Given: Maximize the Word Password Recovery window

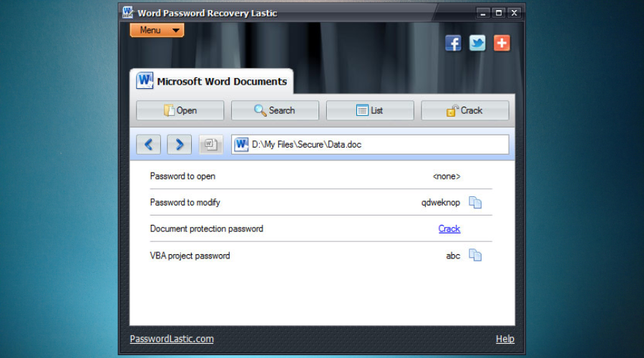Looking at the screenshot, I should pyautogui.click(x=499, y=13).
